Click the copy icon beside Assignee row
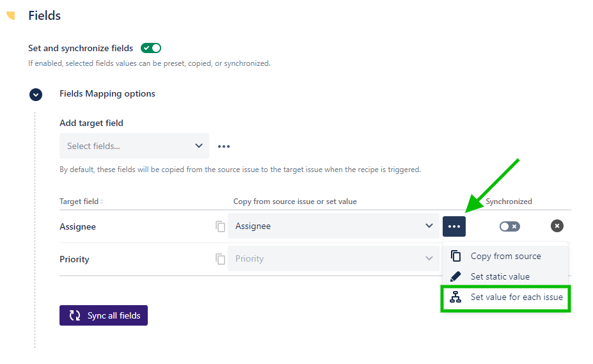 point(221,226)
